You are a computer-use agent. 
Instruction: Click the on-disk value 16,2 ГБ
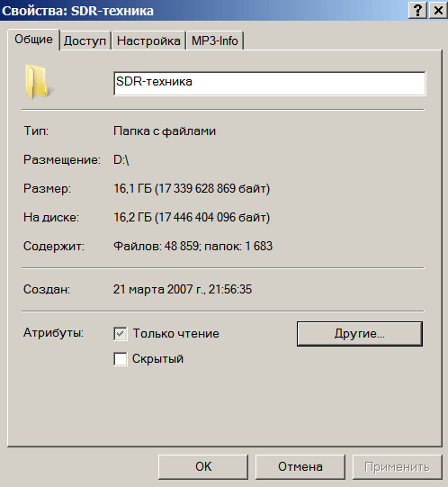pos(192,218)
